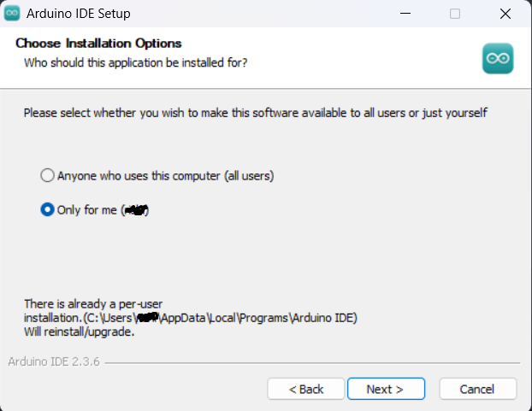Click the teal Arduino logo in the header
Screen dimensions: 532x411
[x=497, y=57]
